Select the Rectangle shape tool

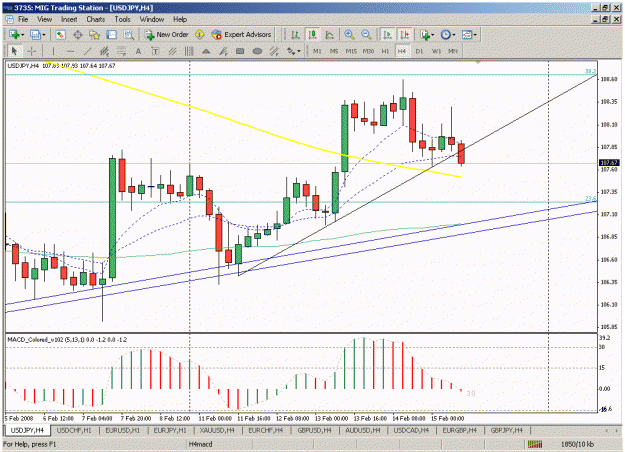pyautogui.click(x=240, y=51)
